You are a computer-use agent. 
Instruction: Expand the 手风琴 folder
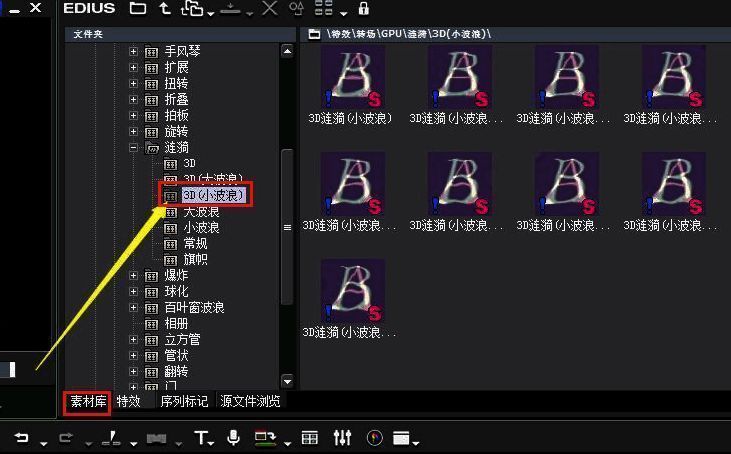coord(133,51)
